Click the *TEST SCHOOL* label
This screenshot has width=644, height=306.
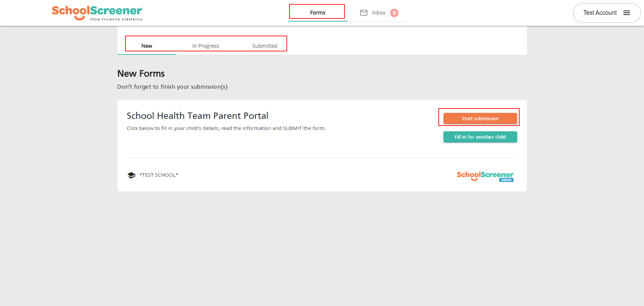pyautogui.click(x=159, y=175)
